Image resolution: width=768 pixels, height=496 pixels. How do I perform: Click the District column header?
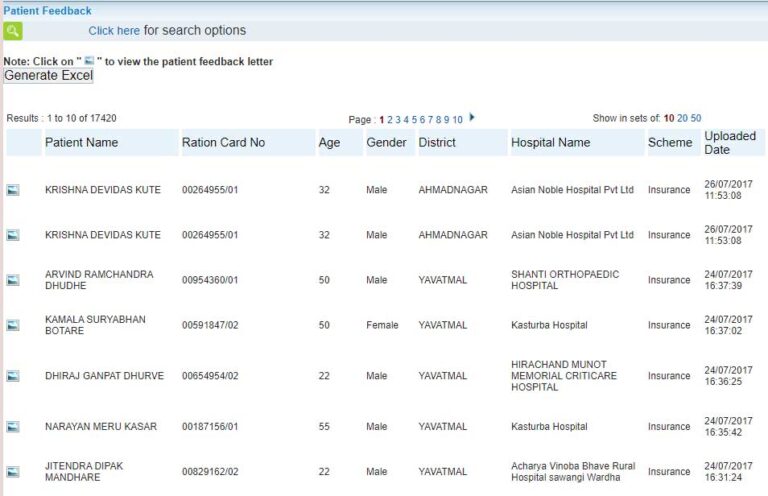[437, 143]
